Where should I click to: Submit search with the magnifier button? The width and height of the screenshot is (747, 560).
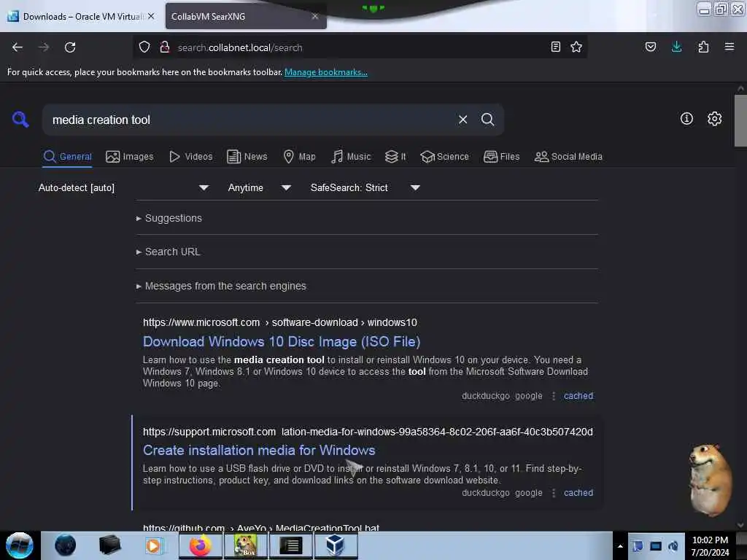pos(487,120)
